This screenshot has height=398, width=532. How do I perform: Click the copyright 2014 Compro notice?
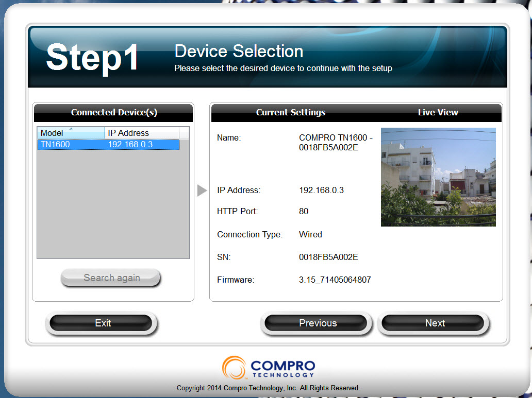(269, 388)
